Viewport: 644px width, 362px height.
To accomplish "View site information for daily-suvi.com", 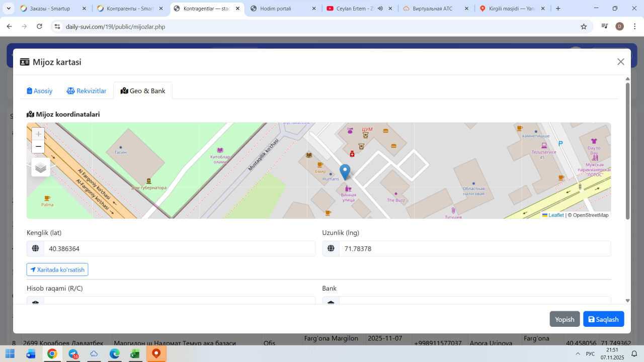I will [x=57, y=27].
